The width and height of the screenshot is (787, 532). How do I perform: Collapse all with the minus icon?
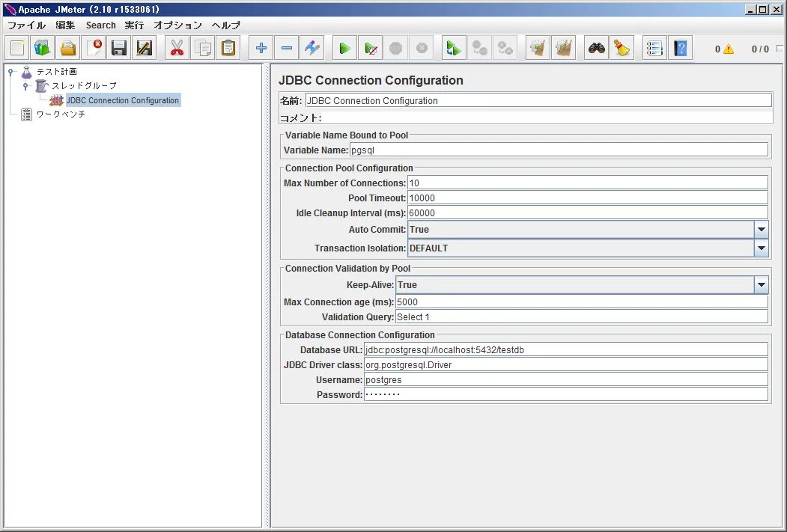pyautogui.click(x=287, y=48)
